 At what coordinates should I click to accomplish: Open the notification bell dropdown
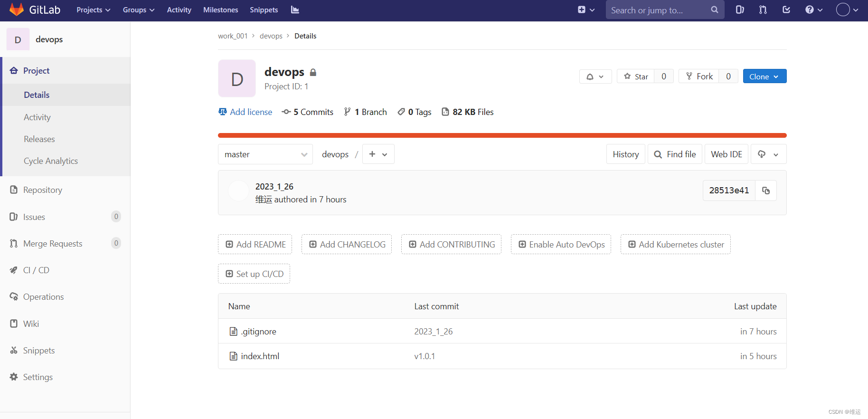pyautogui.click(x=595, y=76)
